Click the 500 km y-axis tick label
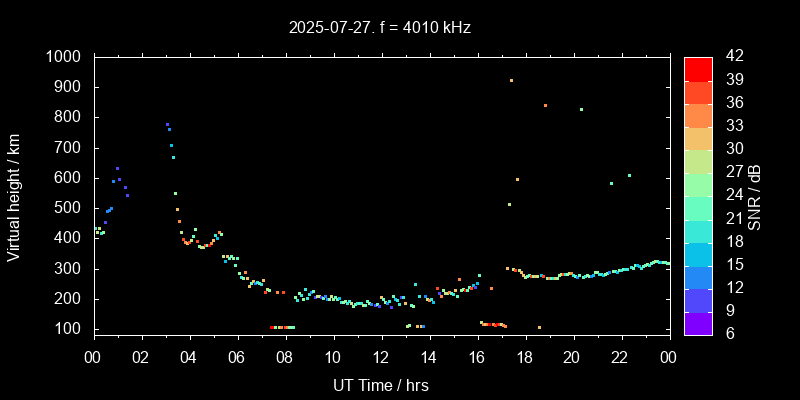 (x=69, y=208)
